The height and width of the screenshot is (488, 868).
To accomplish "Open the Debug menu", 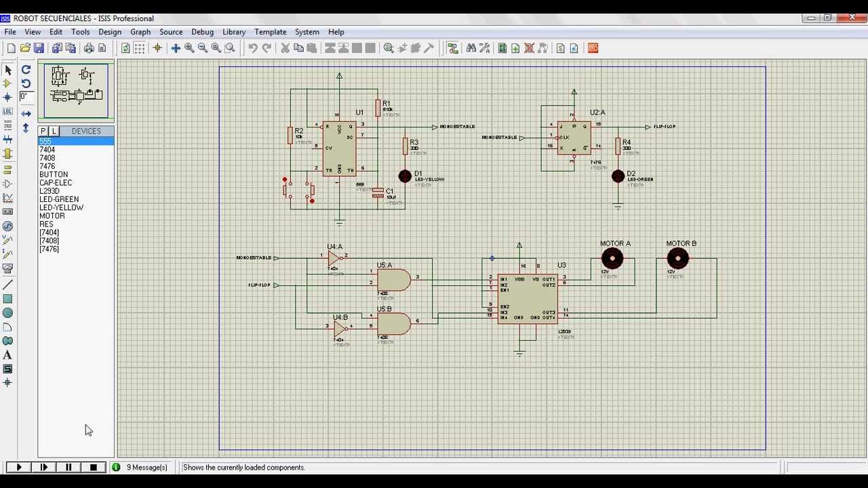I will pyautogui.click(x=202, y=32).
